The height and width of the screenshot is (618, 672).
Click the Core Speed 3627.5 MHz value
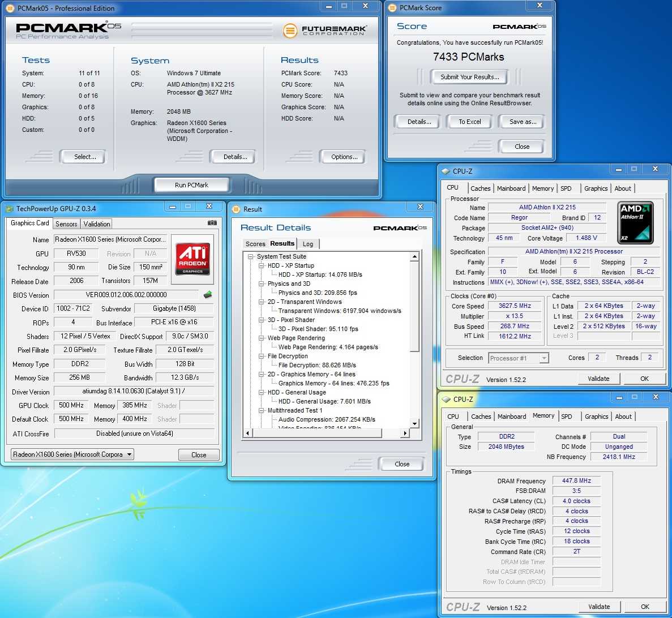[514, 306]
